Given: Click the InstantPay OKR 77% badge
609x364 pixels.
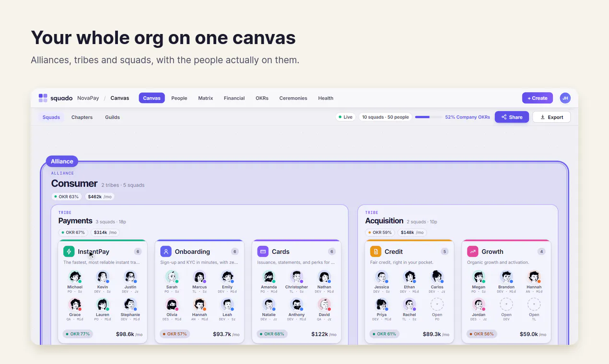Looking at the screenshot, I should 77,334.
